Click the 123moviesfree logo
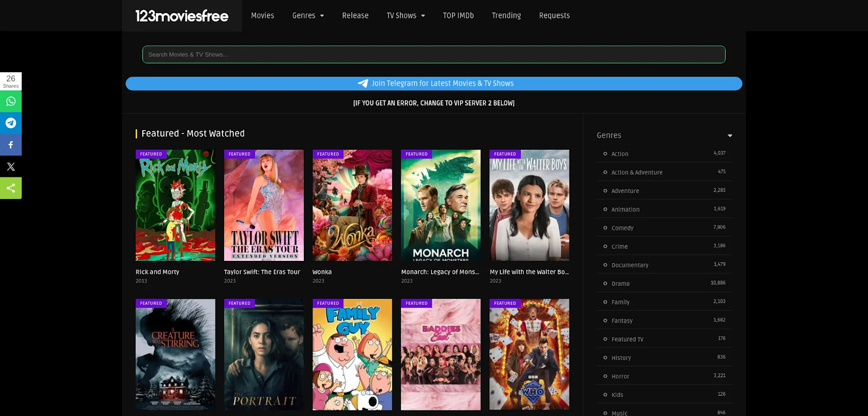 click(x=182, y=16)
